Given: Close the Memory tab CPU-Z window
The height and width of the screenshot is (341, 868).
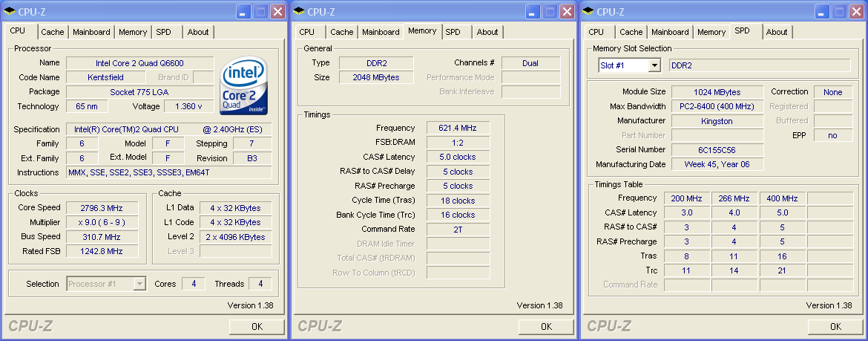Looking at the screenshot, I should click(x=567, y=11).
